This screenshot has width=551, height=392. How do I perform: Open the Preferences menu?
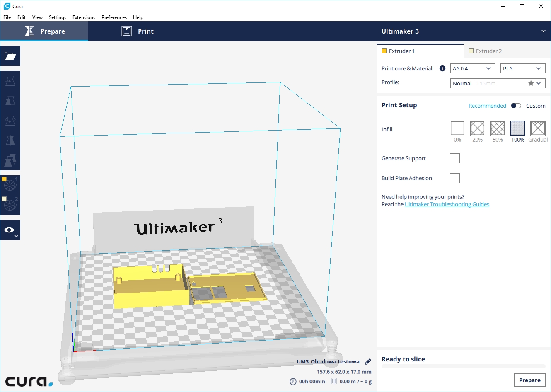point(114,17)
